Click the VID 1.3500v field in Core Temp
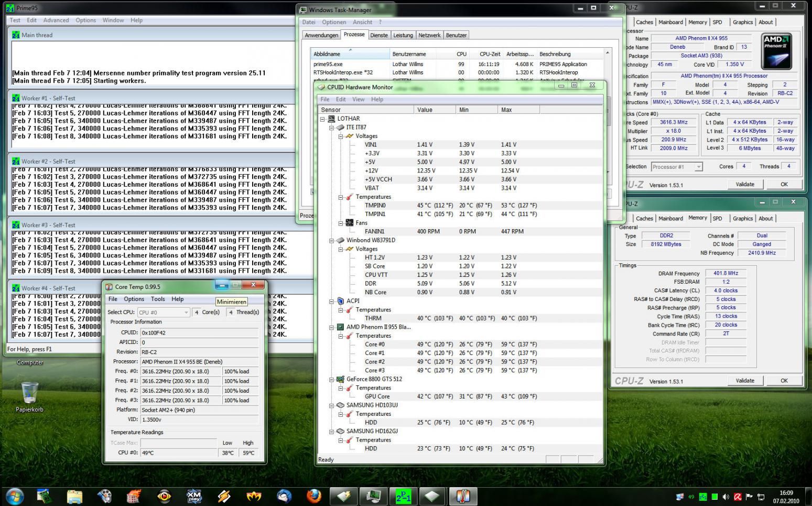 tap(199, 419)
